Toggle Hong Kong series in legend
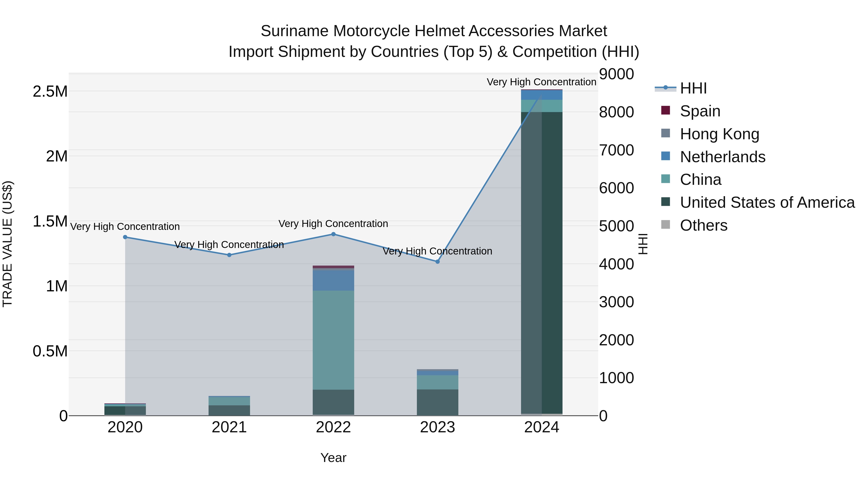 pos(710,134)
